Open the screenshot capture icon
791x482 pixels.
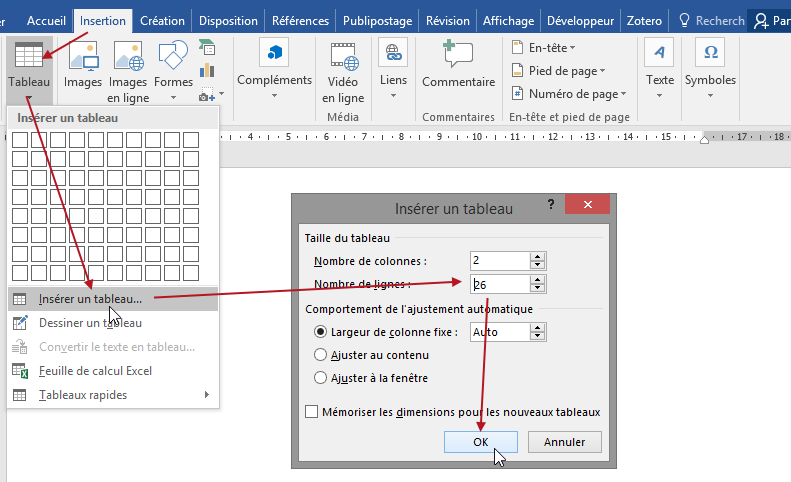pos(207,93)
